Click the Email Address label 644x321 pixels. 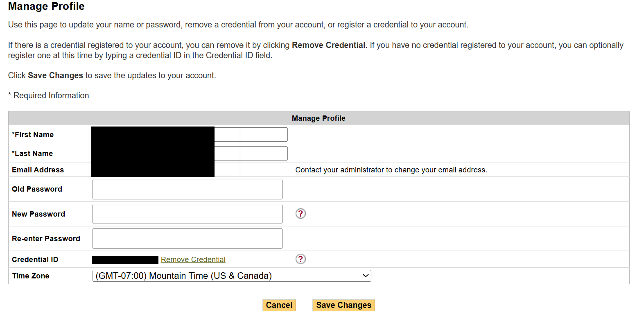click(38, 170)
